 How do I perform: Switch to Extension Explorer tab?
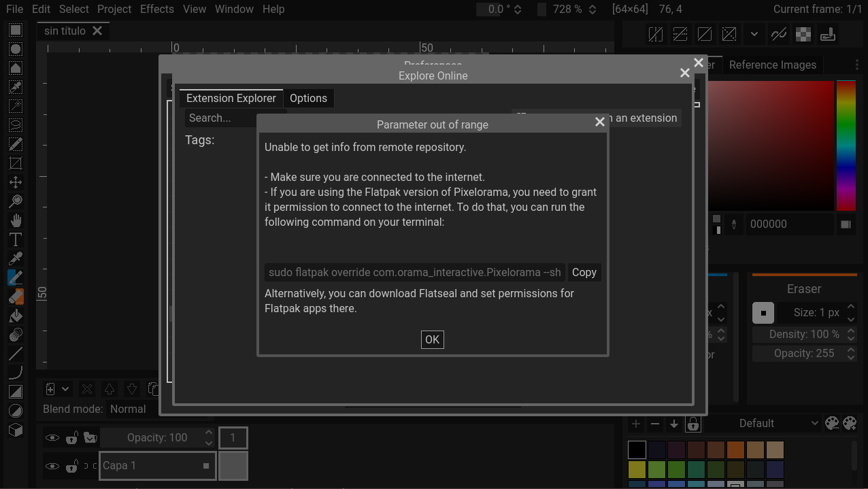[231, 98]
